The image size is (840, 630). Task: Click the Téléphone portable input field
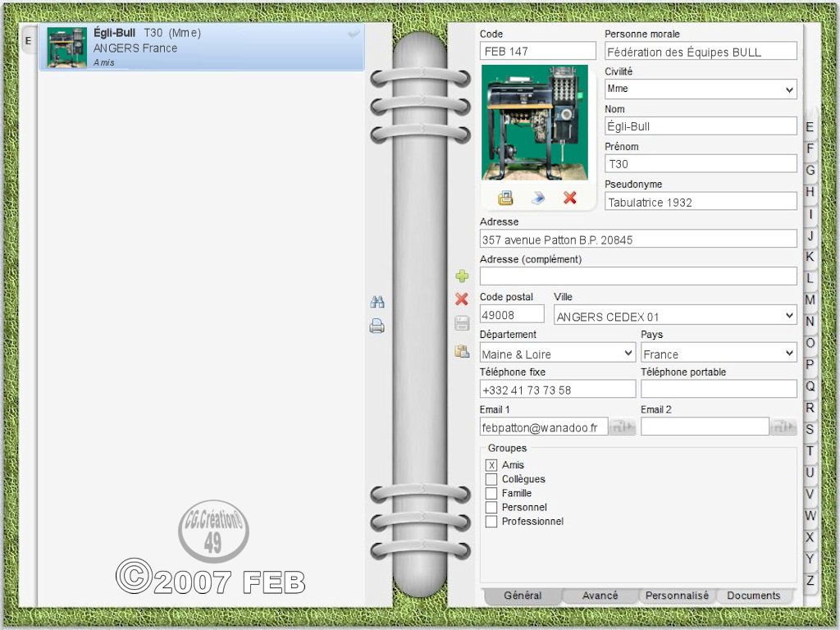719,390
